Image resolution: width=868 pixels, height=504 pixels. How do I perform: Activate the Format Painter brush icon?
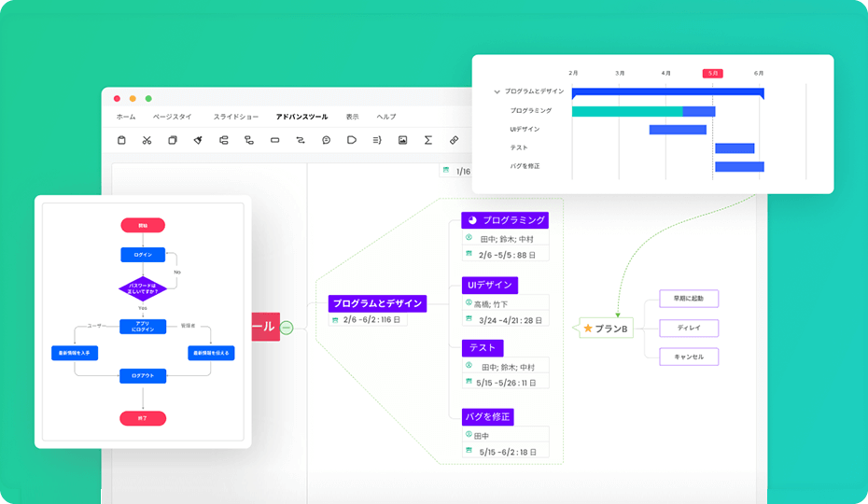click(x=198, y=140)
